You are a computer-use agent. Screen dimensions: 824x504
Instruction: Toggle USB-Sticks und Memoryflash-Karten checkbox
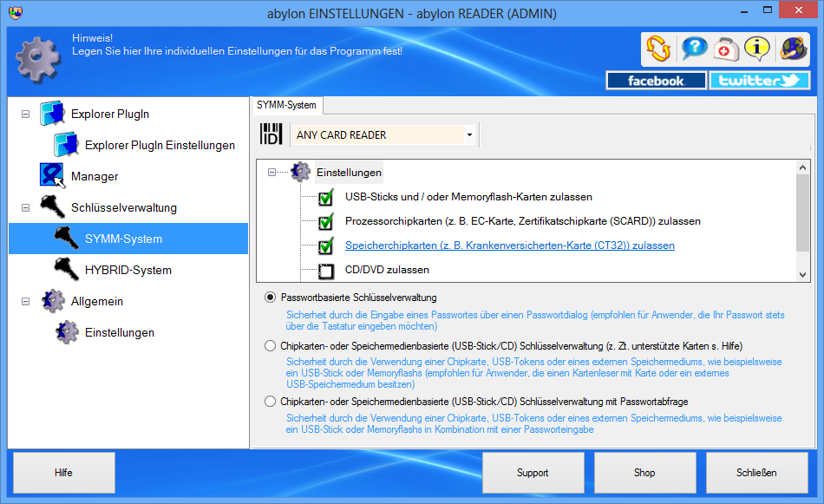point(326,198)
